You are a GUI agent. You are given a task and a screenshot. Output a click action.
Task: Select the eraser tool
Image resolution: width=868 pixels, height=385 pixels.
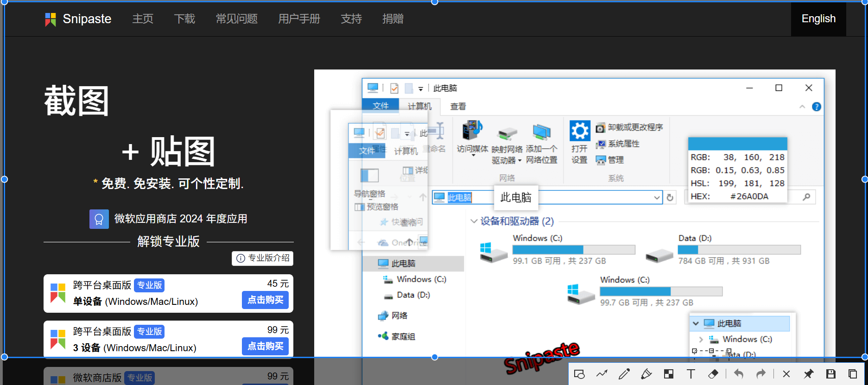coord(713,374)
